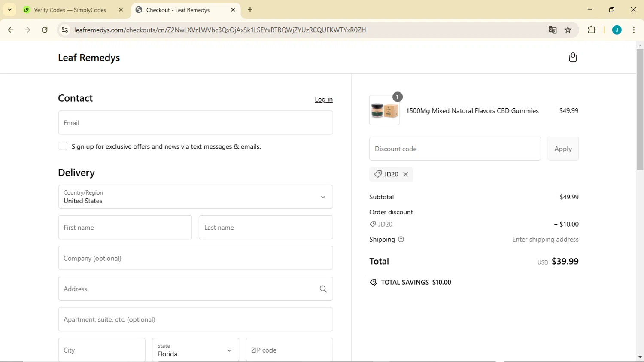Focus the Apartment, suite field
Viewport: 644px width, 362px height.
coord(195,319)
